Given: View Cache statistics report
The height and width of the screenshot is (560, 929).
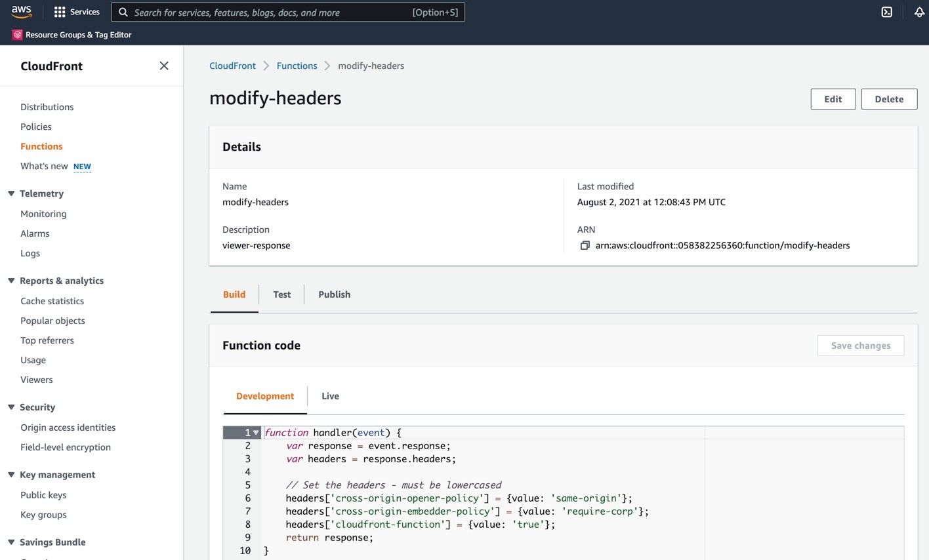Looking at the screenshot, I should pos(52,301).
